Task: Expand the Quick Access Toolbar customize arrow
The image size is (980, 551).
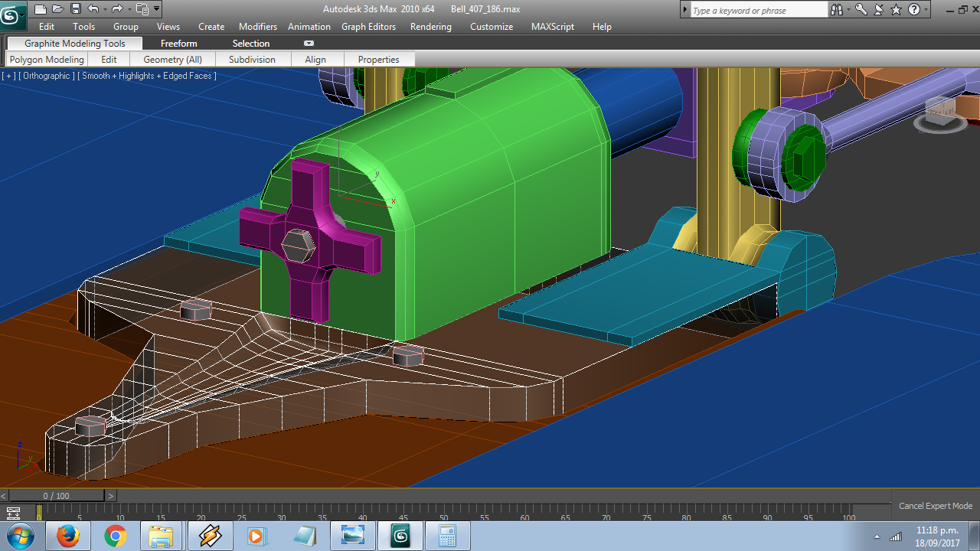Action: tap(157, 8)
